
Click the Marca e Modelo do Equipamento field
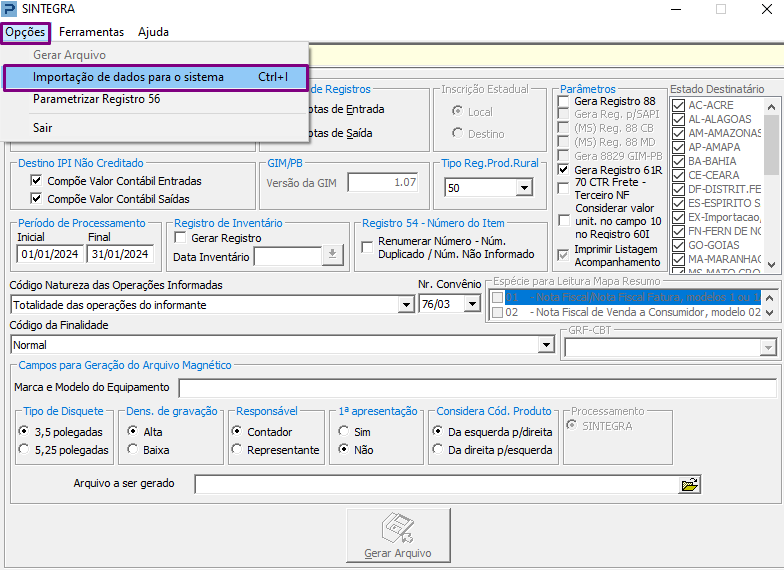tap(478, 388)
